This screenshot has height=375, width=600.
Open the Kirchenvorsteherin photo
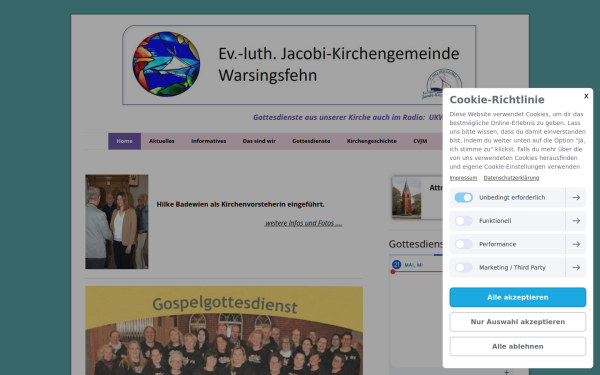pos(117,222)
